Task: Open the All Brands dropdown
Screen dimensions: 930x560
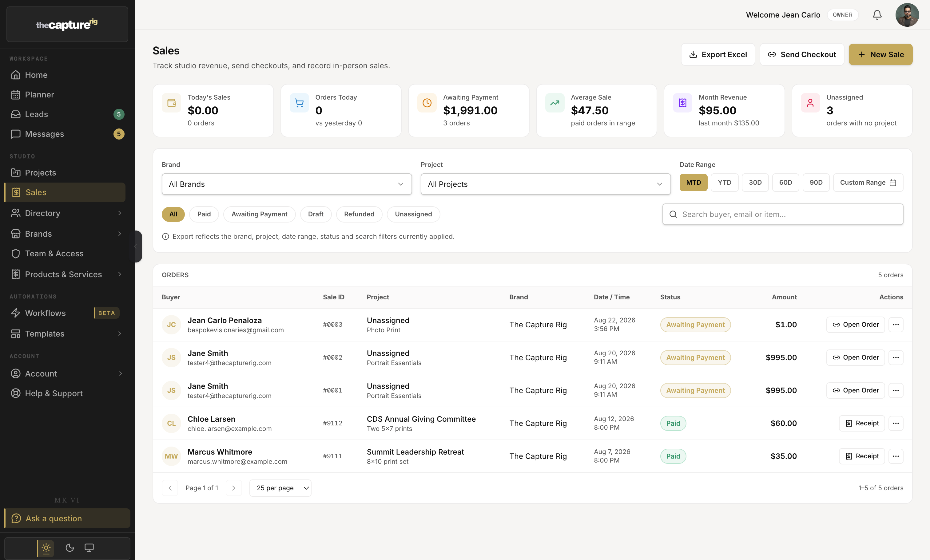Action: (x=287, y=184)
